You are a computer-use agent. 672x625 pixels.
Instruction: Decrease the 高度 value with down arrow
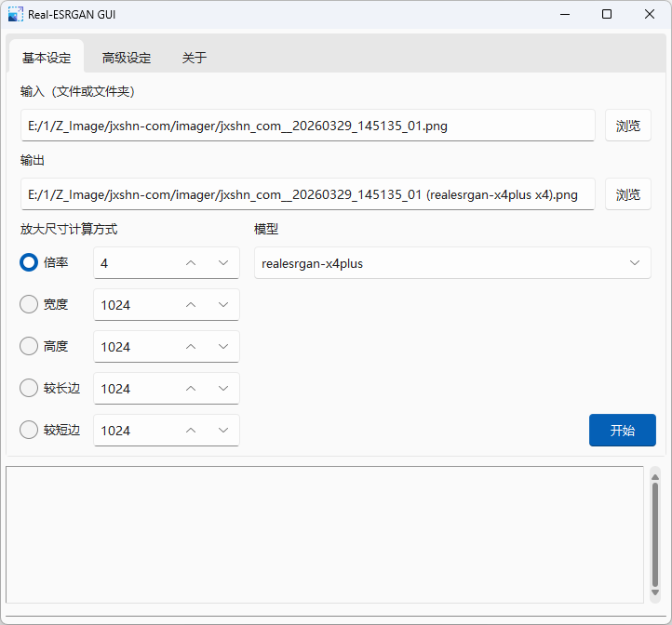click(x=223, y=347)
